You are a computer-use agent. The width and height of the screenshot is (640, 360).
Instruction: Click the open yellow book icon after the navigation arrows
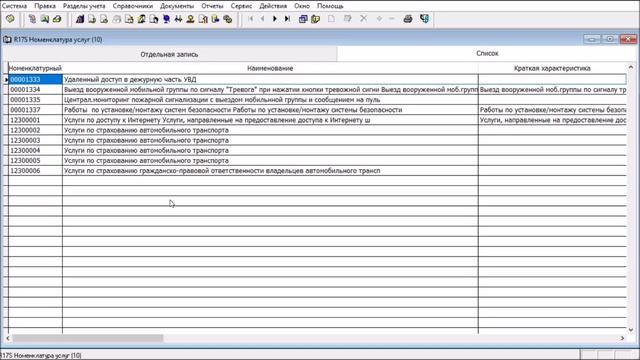click(x=316, y=19)
